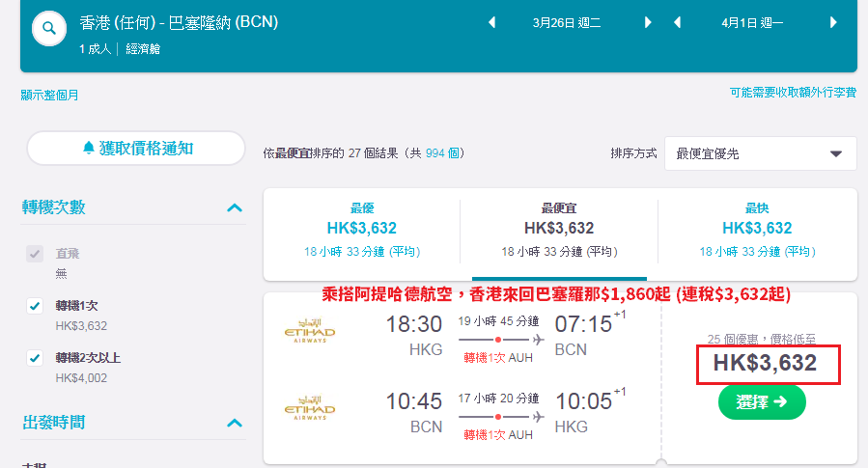Switch to the 最快 tab
Image resolution: width=868 pixels, height=468 pixels.
pos(757,230)
